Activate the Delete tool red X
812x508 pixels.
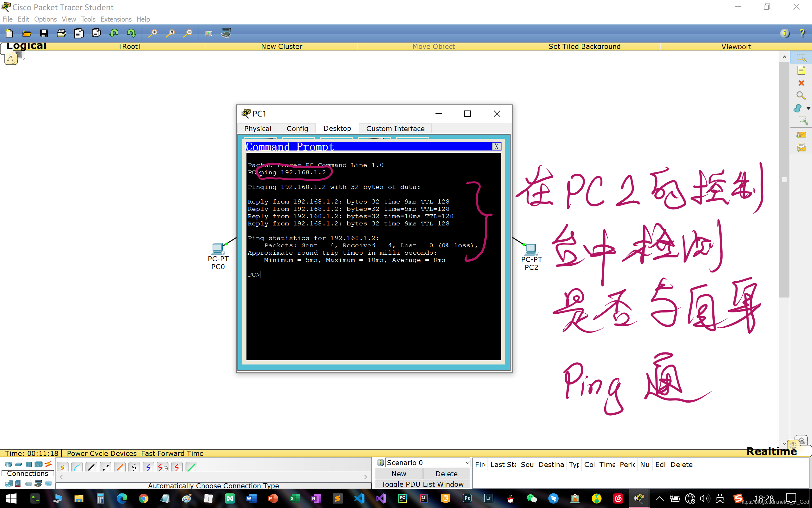point(801,83)
